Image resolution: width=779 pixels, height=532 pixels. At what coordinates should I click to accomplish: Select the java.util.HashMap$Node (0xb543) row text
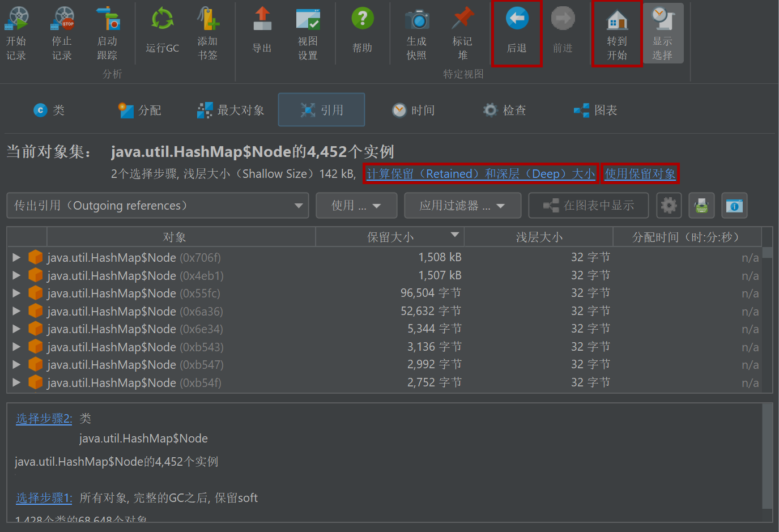point(135,347)
